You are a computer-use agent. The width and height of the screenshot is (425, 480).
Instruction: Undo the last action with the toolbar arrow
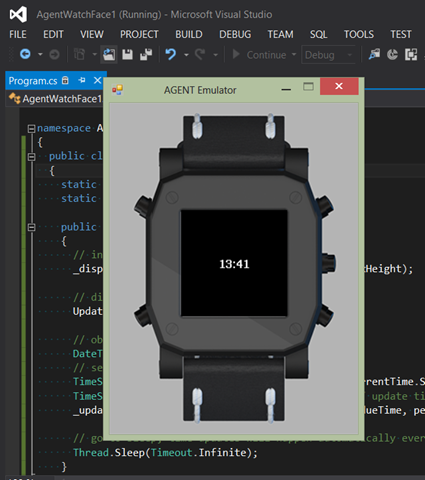(171, 54)
